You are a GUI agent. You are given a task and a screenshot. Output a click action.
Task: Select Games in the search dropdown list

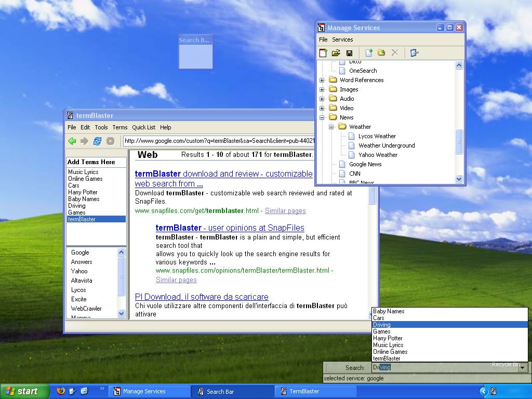(450, 331)
